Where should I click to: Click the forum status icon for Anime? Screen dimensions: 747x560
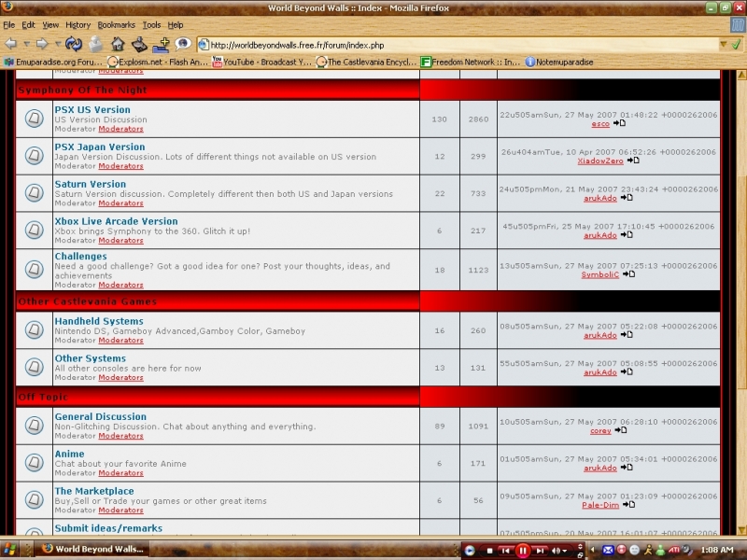[34, 462]
